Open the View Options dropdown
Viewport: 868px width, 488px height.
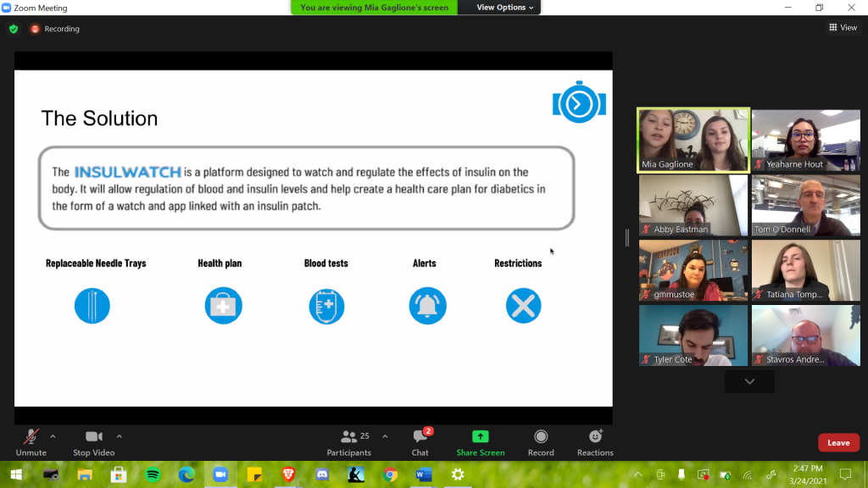[x=505, y=7]
